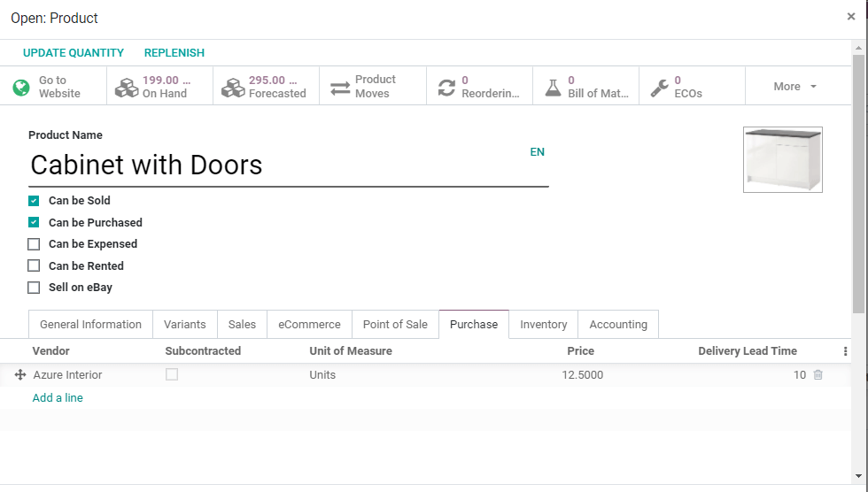Open the eCommerce tab
Screen dimensions: 868x492
[309, 325]
